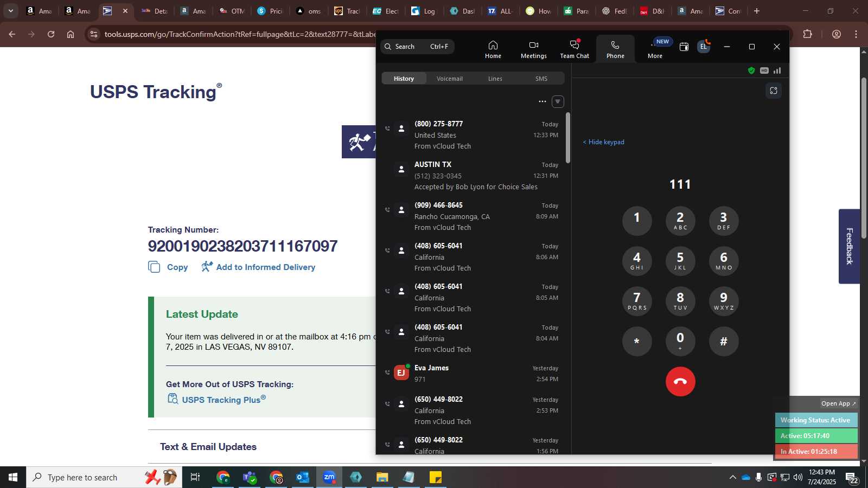Open Outlook from the taskbar
The image size is (868, 488).
(302, 477)
